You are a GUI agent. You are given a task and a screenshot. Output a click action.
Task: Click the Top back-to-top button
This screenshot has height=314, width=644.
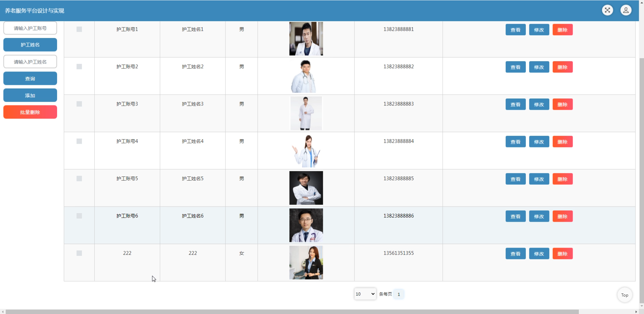pyautogui.click(x=625, y=295)
